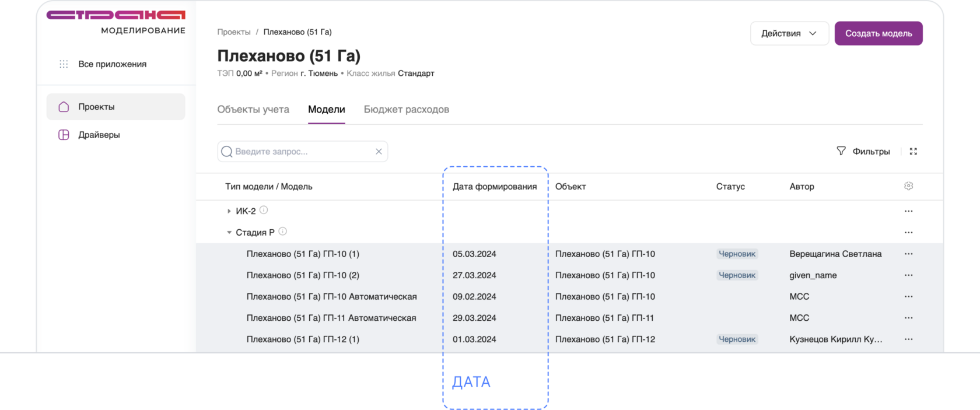Clear search field with X icon
This screenshot has width=980, height=410.
(x=379, y=152)
